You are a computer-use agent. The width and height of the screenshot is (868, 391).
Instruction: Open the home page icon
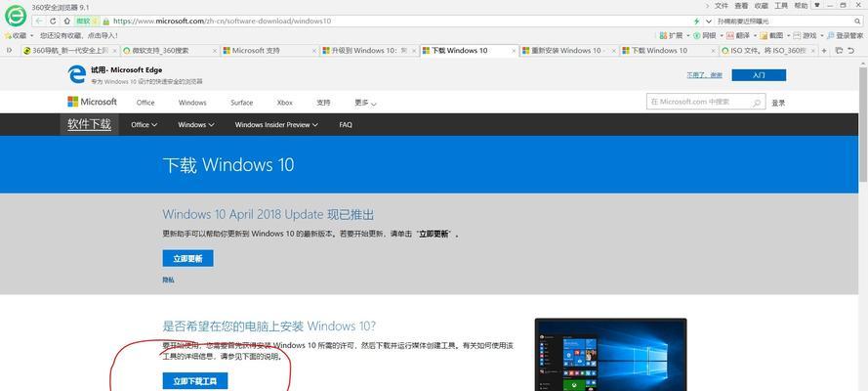66,22
